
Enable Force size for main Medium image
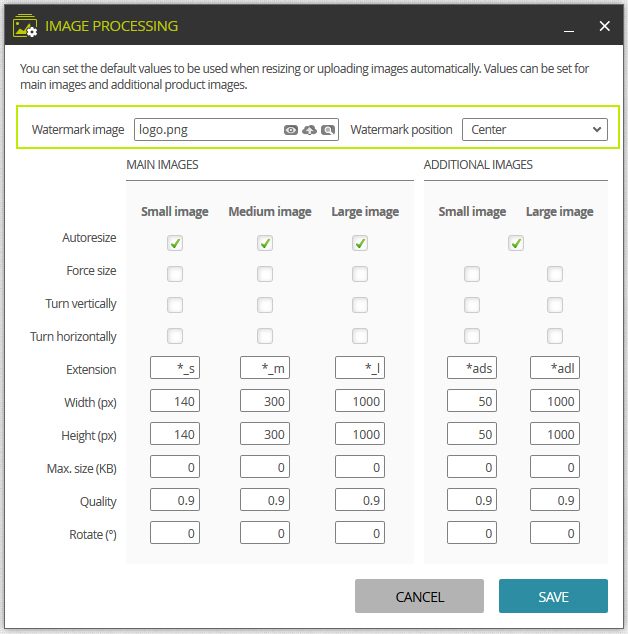[265, 274]
